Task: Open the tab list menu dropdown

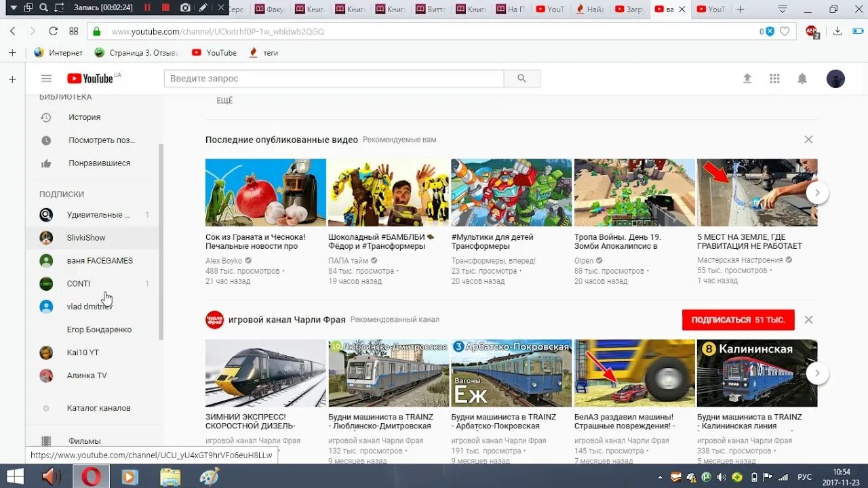Action: [x=782, y=9]
